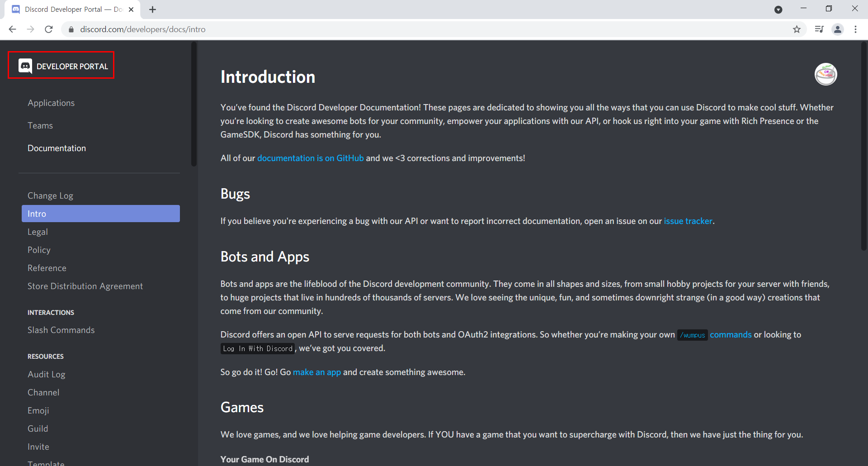Open Teams in the sidebar
Viewport: 868px width, 466px height.
40,126
